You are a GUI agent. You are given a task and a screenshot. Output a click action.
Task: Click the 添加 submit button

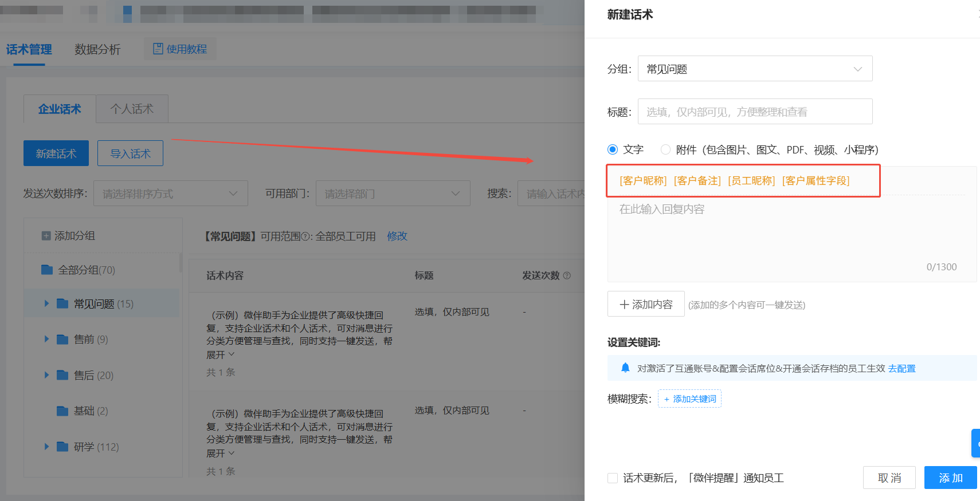(950, 478)
